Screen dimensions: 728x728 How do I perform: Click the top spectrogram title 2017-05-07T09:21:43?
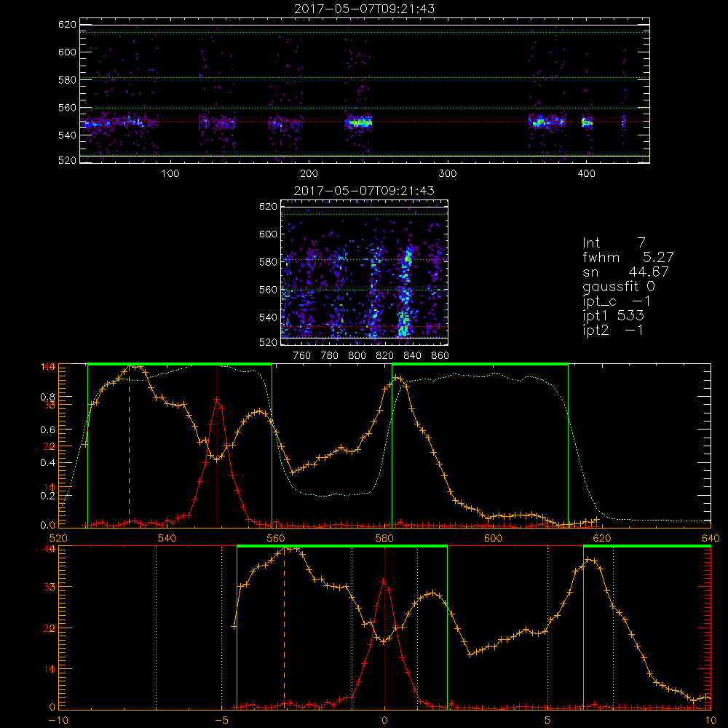(x=365, y=9)
